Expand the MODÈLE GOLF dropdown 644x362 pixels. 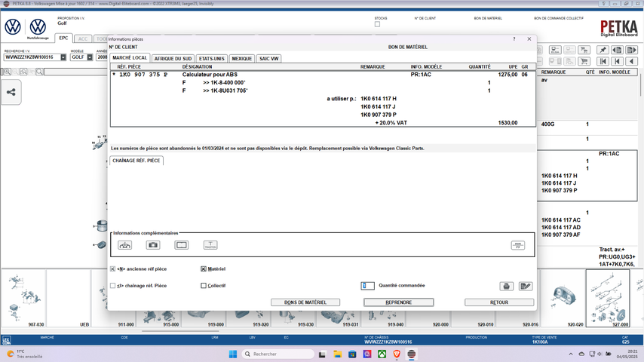pos(90,57)
